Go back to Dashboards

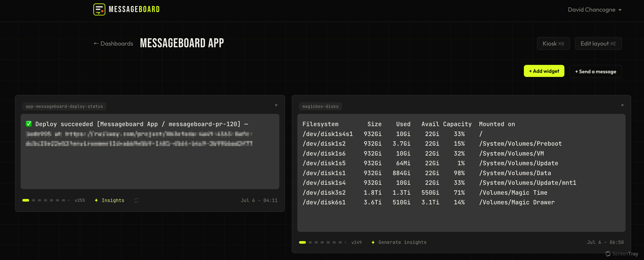click(x=113, y=44)
